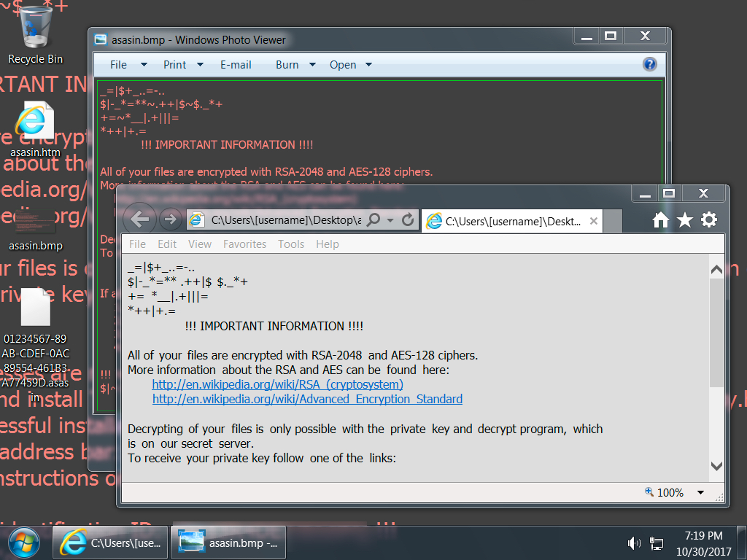Open the File menu in Internet Explorer
Screen dimensions: 747x560
click(137, 244)
